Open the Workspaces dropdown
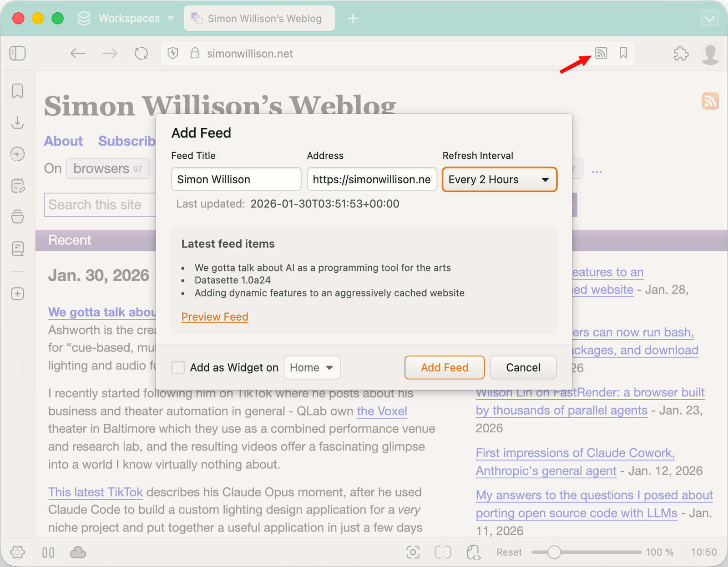The width and height of the screenshot is (728, 567). 126,19
